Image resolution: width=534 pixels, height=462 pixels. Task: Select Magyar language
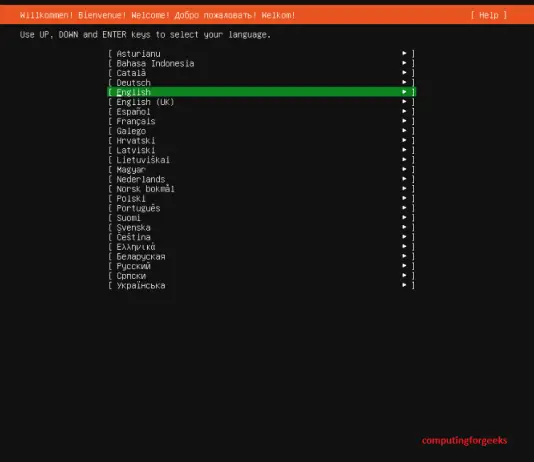[x=262, y=170]
